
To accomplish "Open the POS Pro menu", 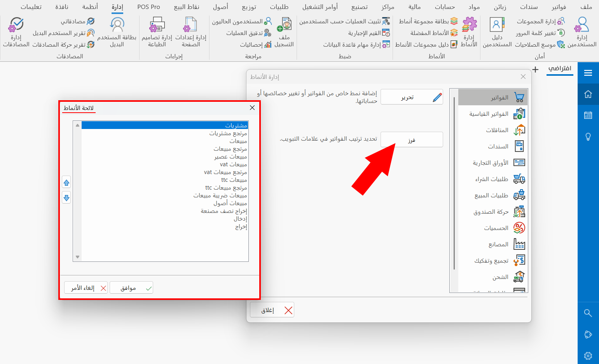I will (148, 7).
